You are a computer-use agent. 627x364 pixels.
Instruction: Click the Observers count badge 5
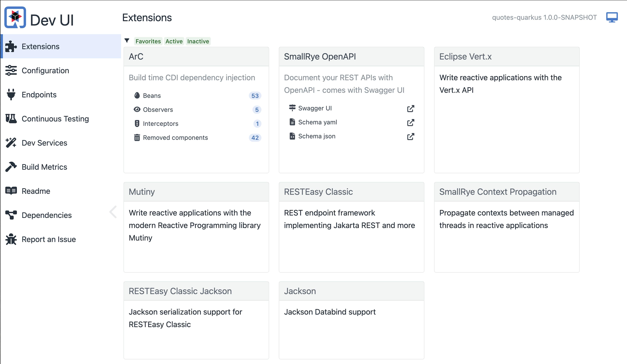pyautogui.click(x=257, y=110)
